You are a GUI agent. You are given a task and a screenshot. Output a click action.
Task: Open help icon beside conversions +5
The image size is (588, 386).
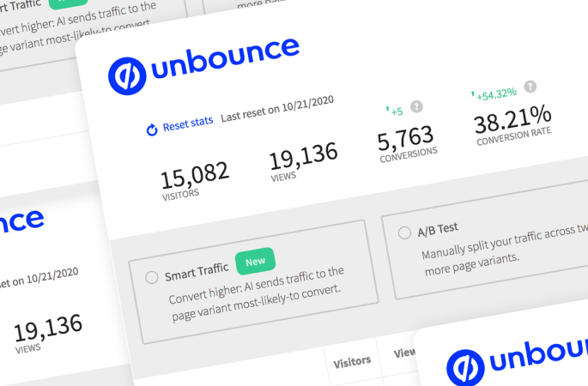coord(416,106)
